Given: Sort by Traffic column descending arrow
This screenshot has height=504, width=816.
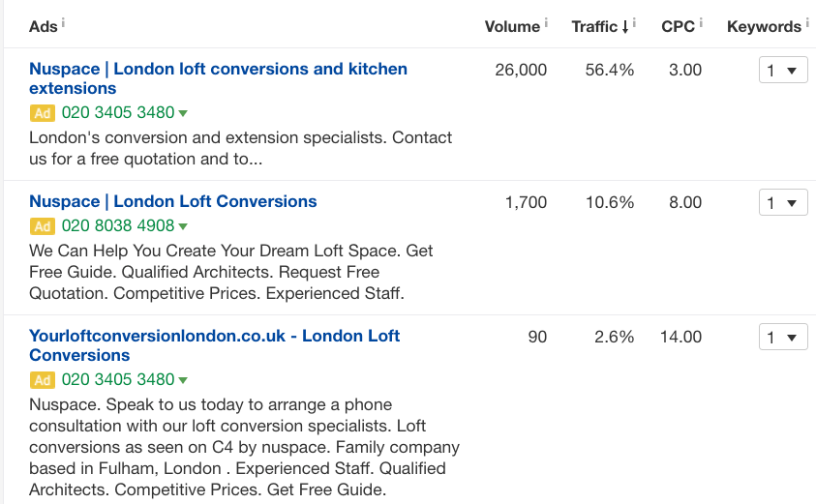Looking at the screenshot, I should [x=625, y=27].
